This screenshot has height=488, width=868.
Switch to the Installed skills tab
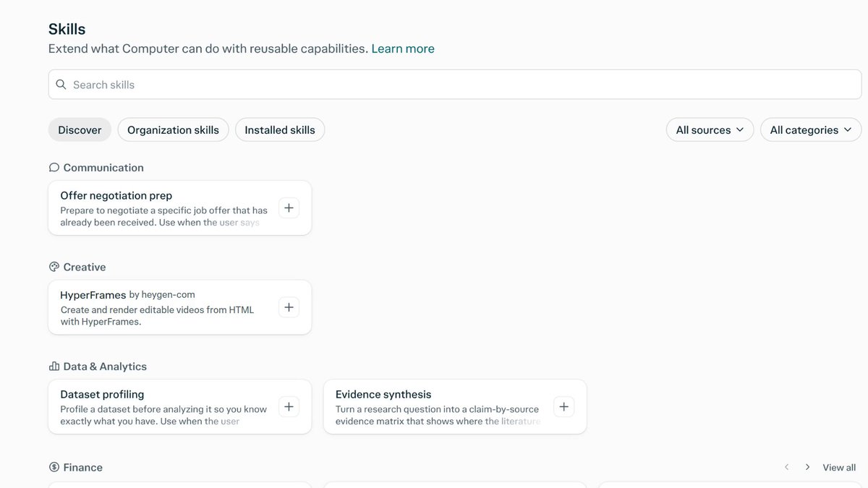(280, 130)
